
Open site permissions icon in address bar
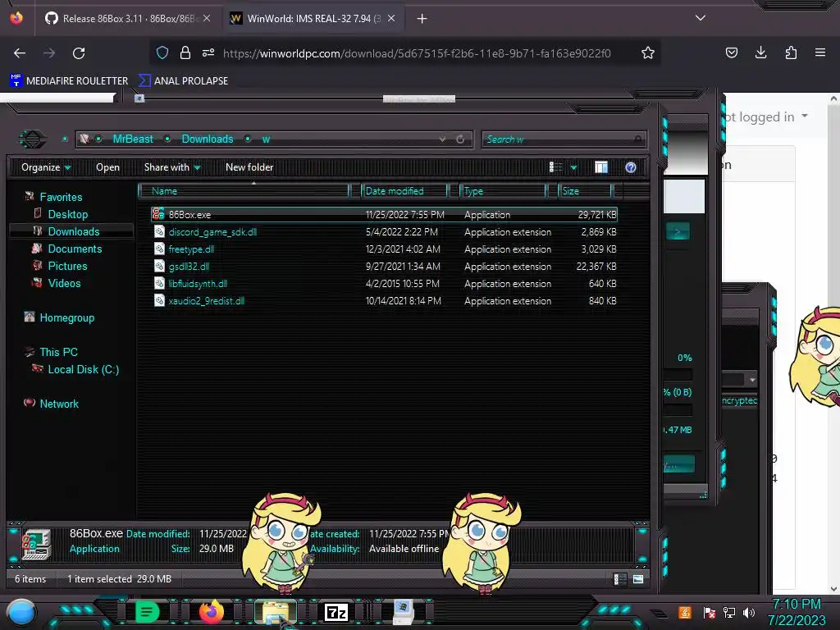(x=208, y=52)
